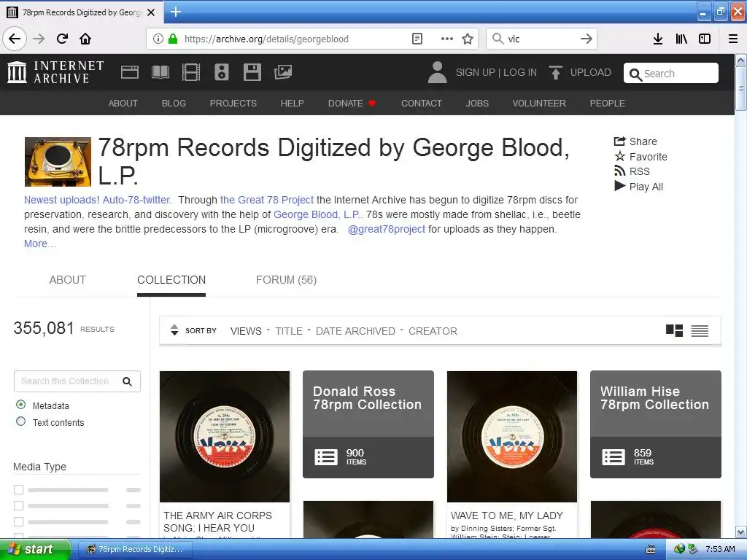Favorite this collection
This screenshot has height=560, width=747.
tap(640, 157)
